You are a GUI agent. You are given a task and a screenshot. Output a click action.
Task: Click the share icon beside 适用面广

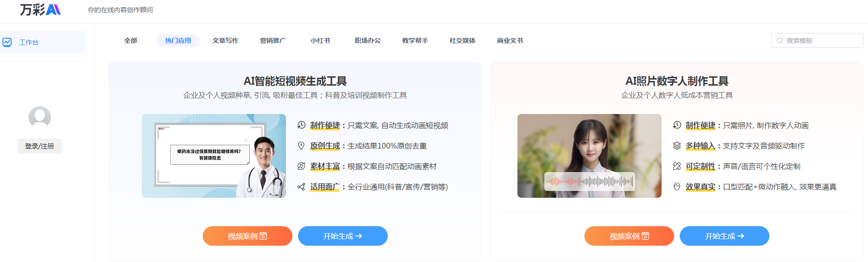[301, 187]
